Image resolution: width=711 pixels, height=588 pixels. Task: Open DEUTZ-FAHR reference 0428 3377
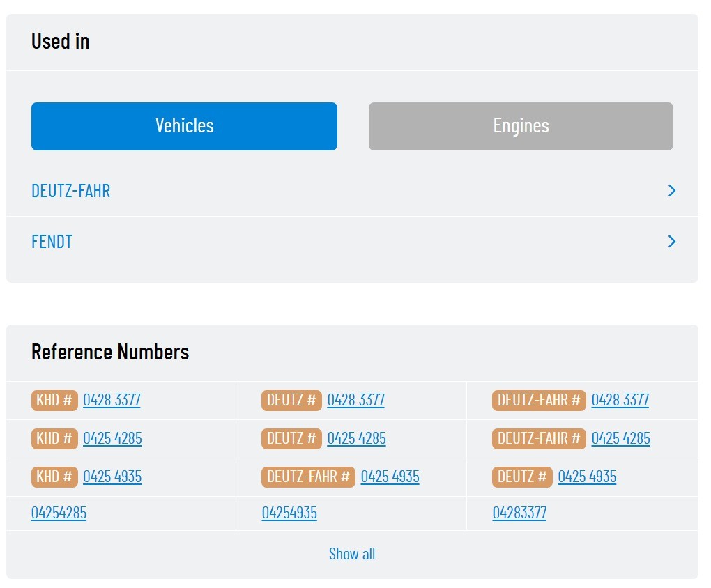pyautogui.click(x=620, y=400)
